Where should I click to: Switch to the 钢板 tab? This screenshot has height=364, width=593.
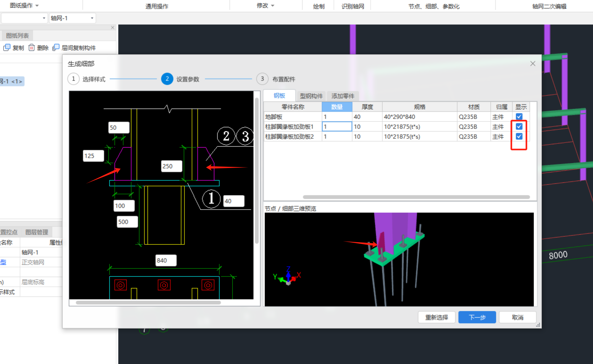click(279, 96)
